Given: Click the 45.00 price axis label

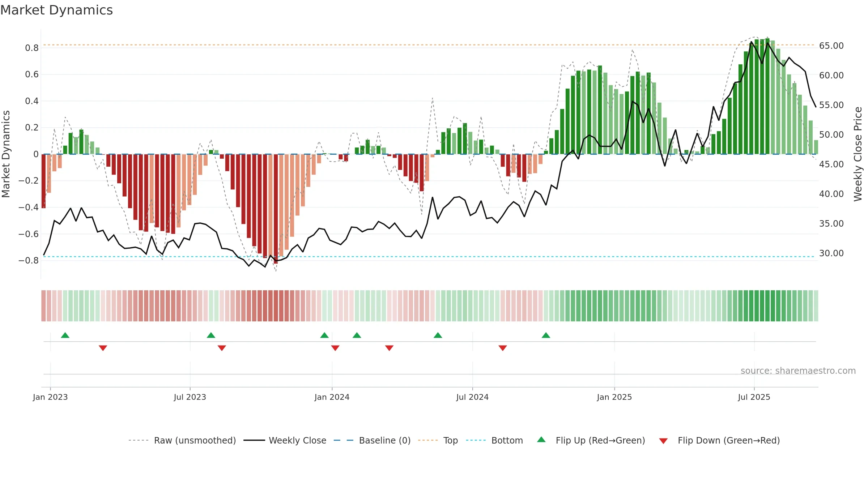Looking at the screenshot, I should [831, 164].
